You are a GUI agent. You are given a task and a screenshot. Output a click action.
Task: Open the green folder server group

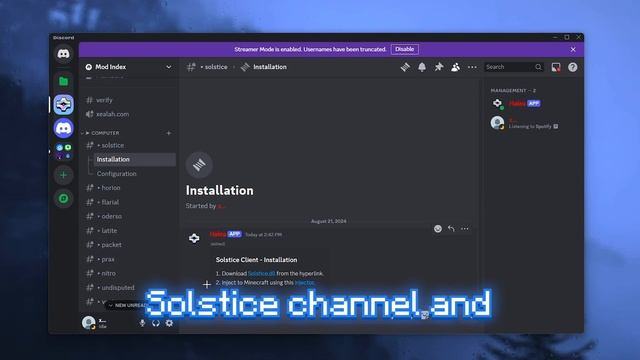(63, 81)
